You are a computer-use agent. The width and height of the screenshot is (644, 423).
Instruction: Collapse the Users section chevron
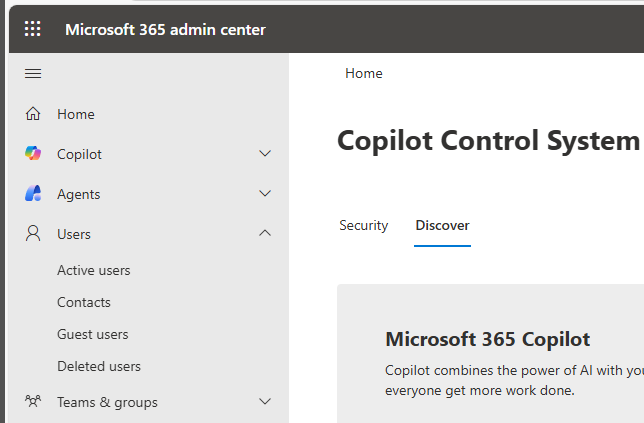tap(265, 234)
